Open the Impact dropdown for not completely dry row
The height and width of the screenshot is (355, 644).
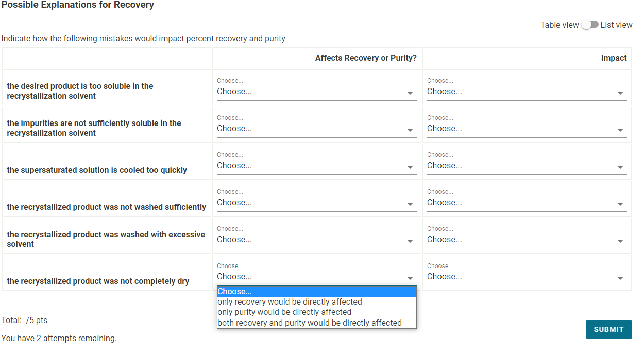(x=527, y=276)
